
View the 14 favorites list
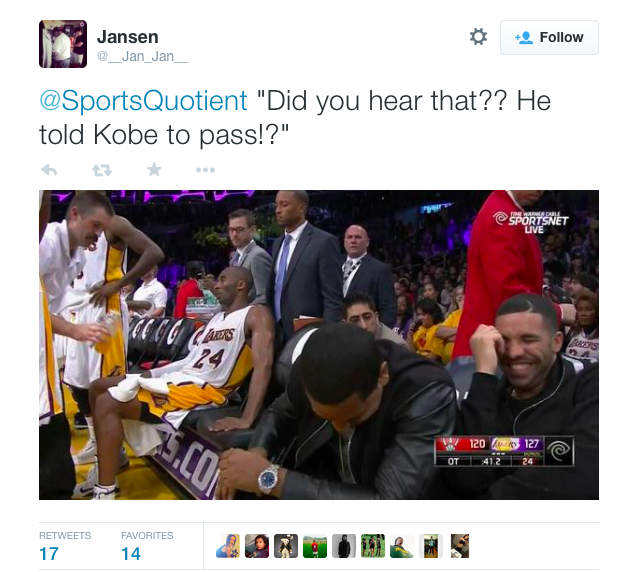click(x=147, y=547)
